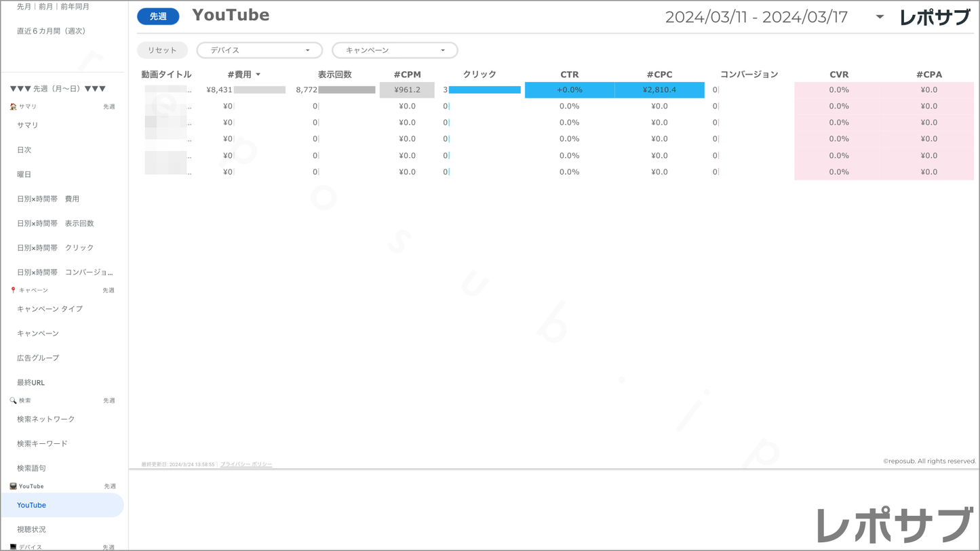Select 視聴状況 page in sidebar
Screen dimensions: 980x551
click(x=31, y=529)
